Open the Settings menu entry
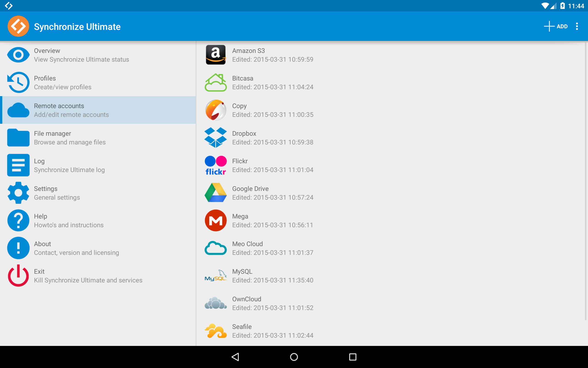The height and width of the screenshot is (368, 588). (98, 193)
